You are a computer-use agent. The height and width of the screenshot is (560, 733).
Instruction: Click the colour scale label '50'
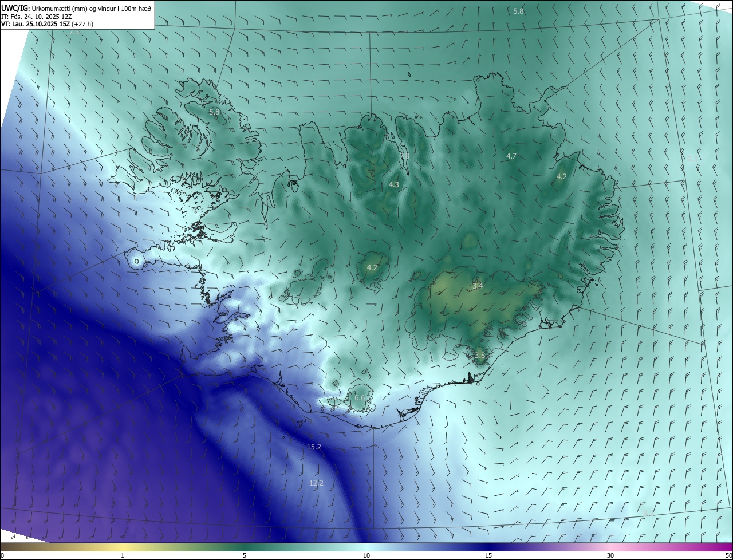(x=728, y=555)
